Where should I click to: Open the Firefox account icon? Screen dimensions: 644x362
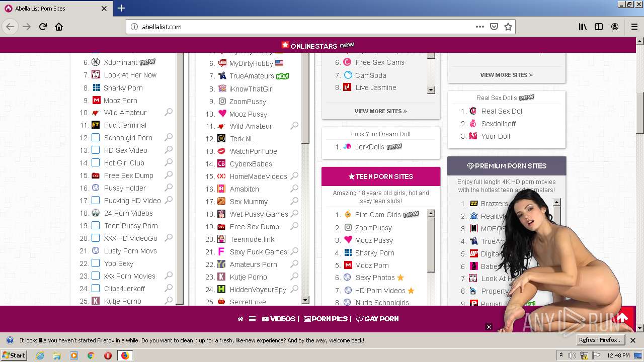(615, 27)
